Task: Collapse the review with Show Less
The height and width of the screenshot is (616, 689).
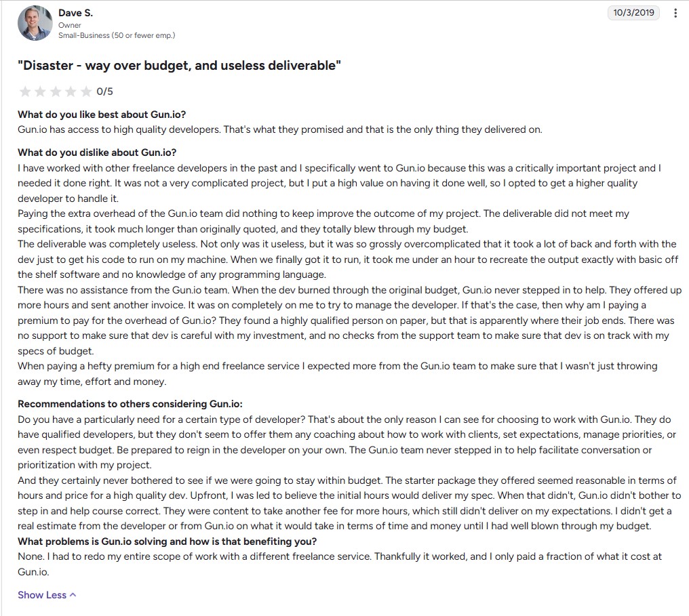Action: (42, 595)
